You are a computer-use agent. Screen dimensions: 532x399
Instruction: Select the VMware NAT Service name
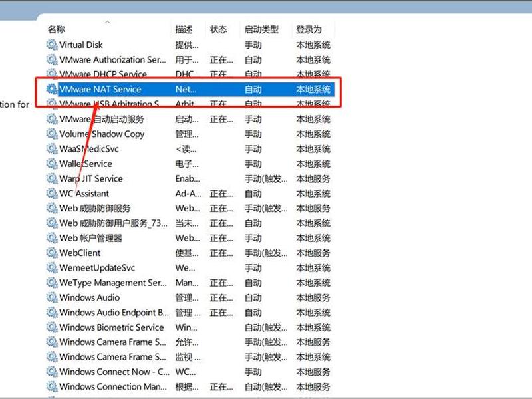(x=100, y=89)
